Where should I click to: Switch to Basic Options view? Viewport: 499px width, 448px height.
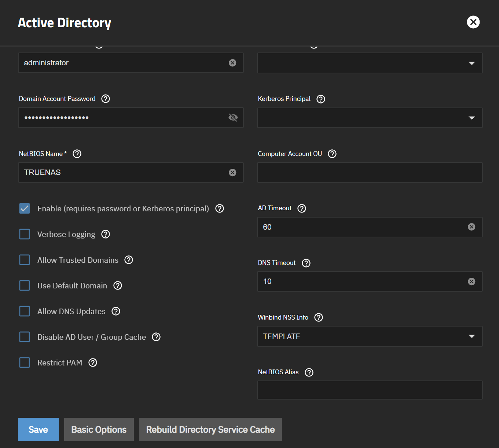point(99,430)
